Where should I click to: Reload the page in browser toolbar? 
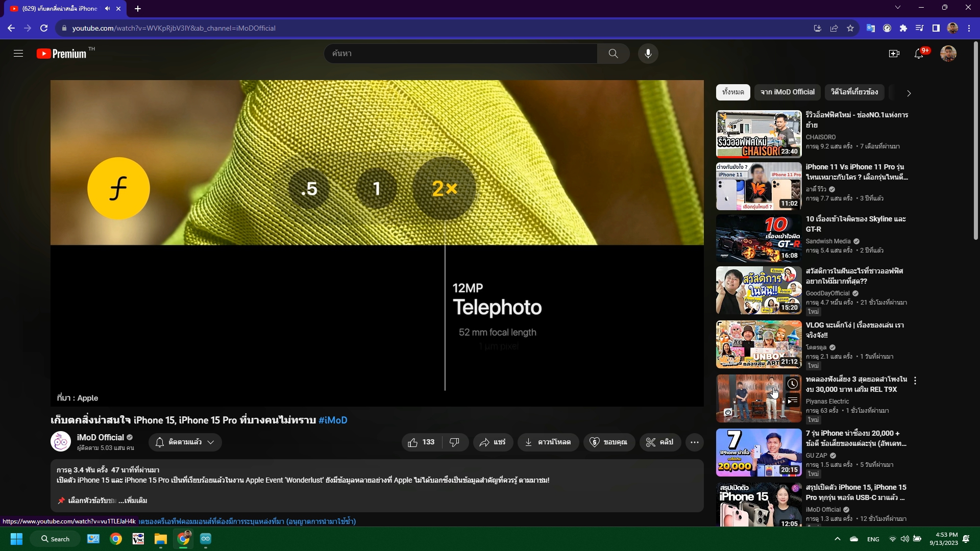point(44,28)
